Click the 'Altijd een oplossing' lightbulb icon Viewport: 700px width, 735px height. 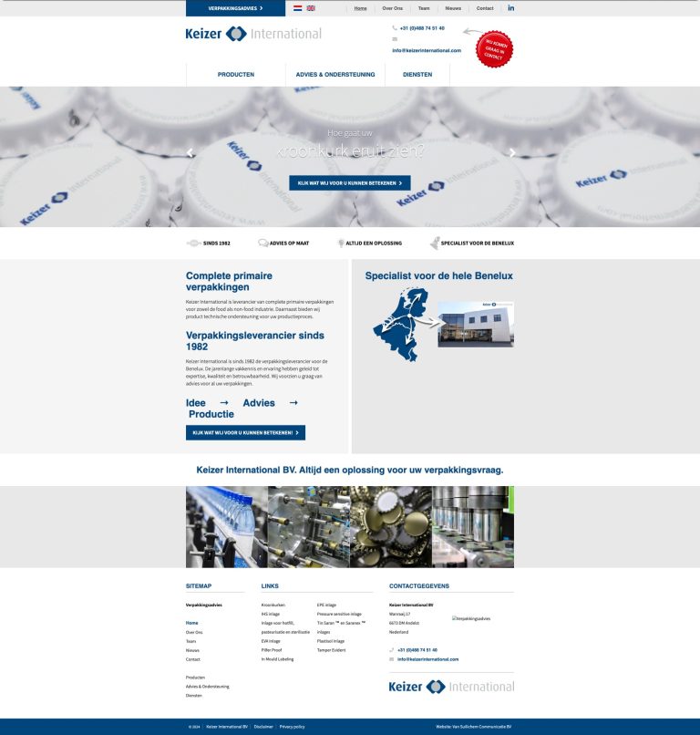pos(341,243)
